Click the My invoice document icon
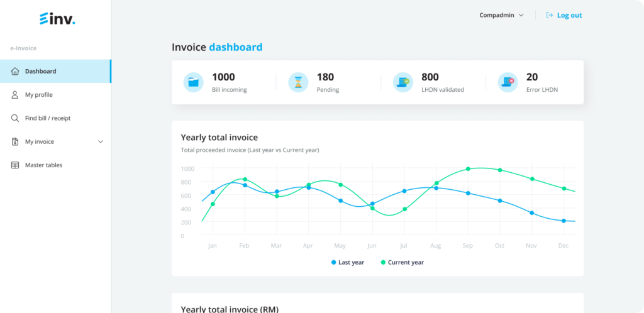This screenshot has width=644, height=313. coord(15,141)
